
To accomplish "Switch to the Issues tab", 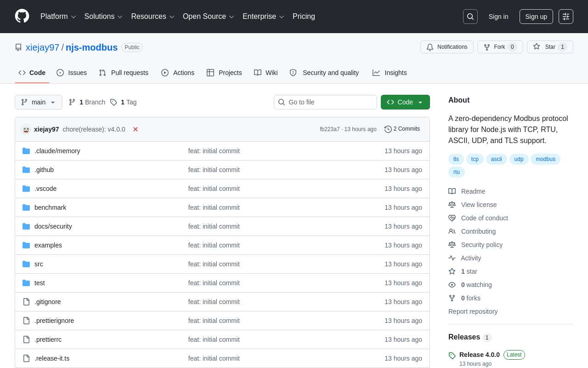I will (x=72, y=73).
